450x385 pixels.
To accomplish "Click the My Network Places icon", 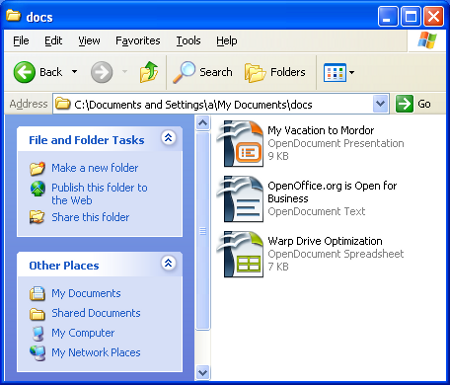I will 37,353.
